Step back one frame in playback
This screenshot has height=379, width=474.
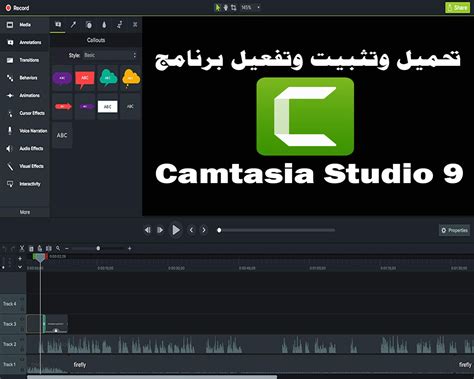click(148, 230)
